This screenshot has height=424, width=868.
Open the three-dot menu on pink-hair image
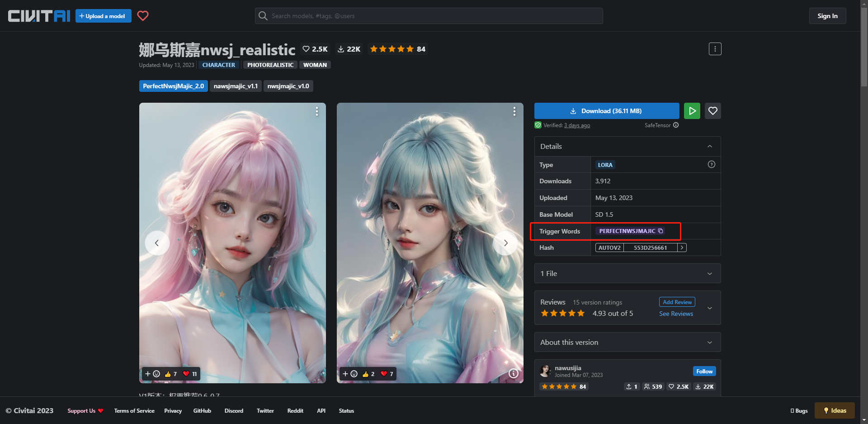click(317, 111)
